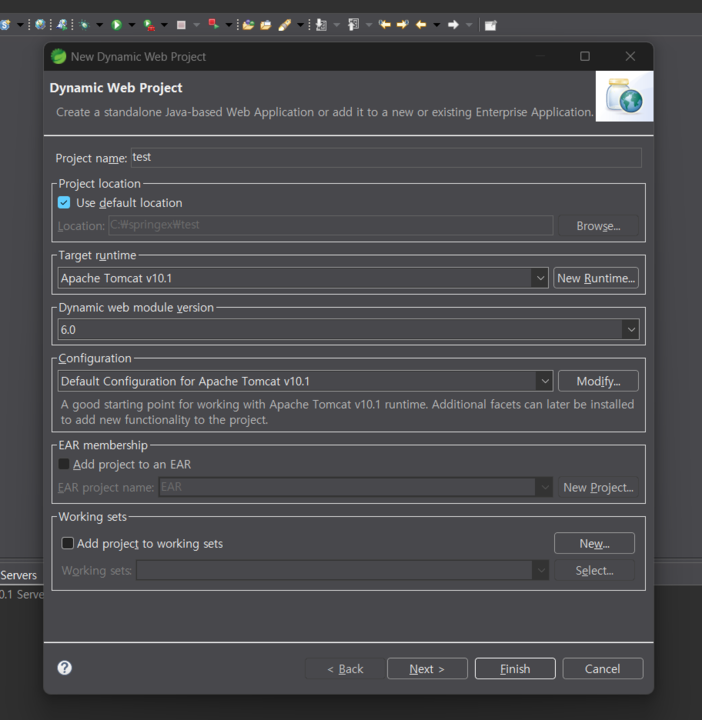Open Dynamic web module version dropdown
The width and height of the screenshot is (702, 720).
[x=631, y=330]
